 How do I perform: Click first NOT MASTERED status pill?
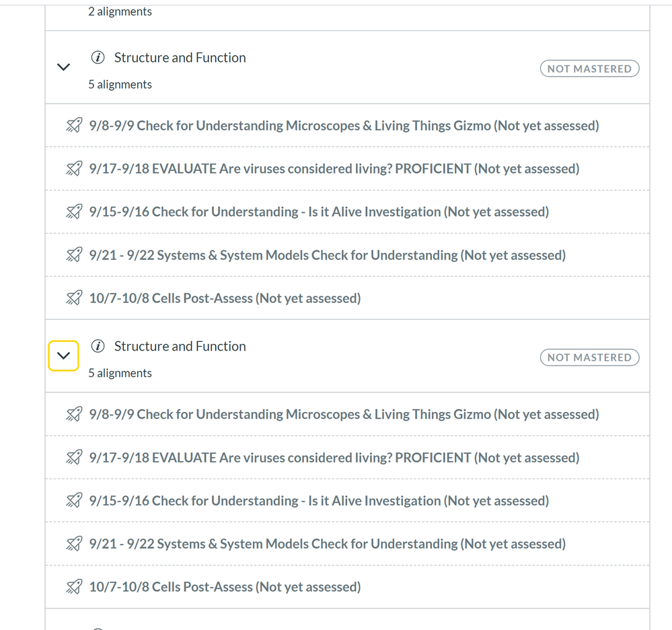tap(589, 69)
